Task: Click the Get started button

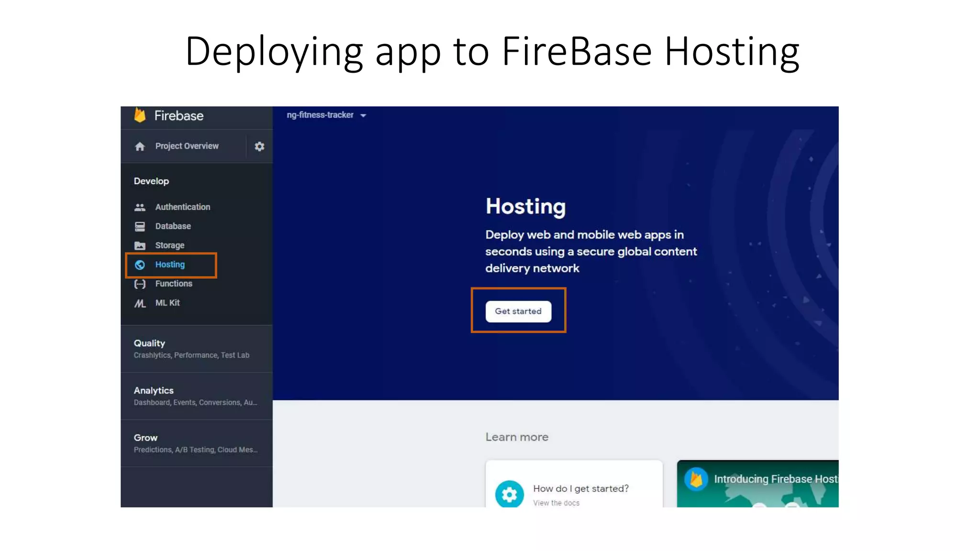Action: tap(518, 311)
